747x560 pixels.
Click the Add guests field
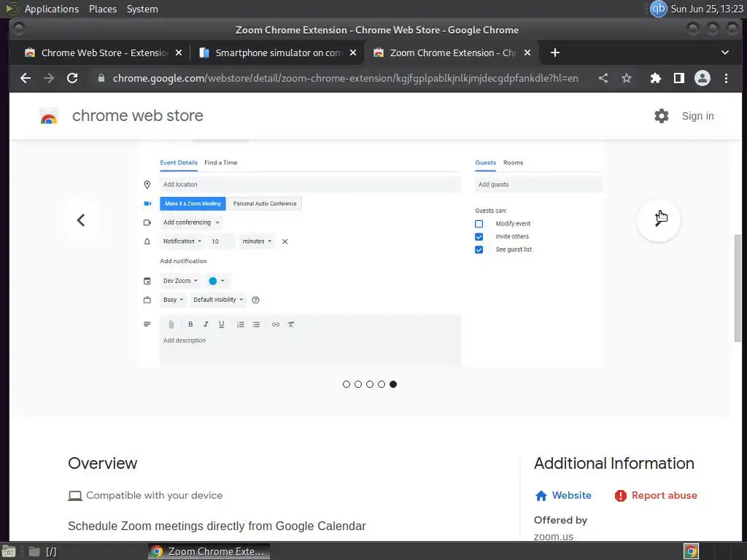538,184
